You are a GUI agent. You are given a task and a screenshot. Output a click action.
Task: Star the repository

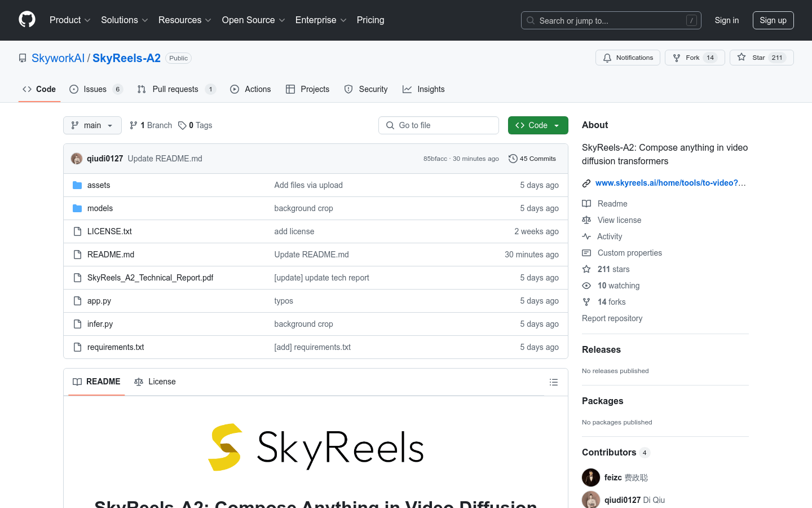(762, 58)
